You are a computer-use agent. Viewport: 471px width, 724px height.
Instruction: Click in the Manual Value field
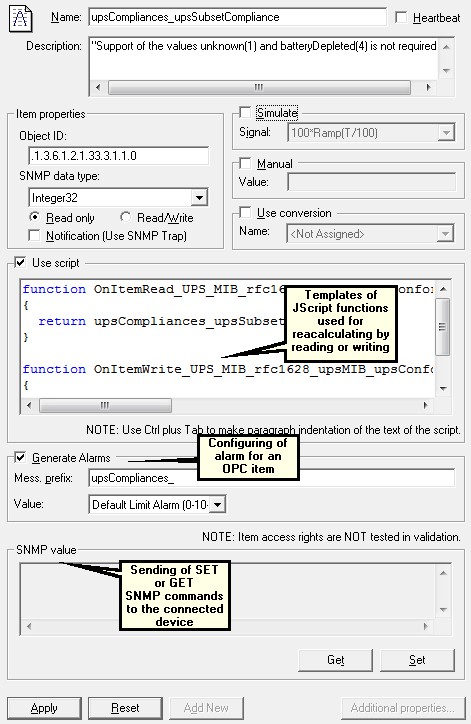coord(371,181)
